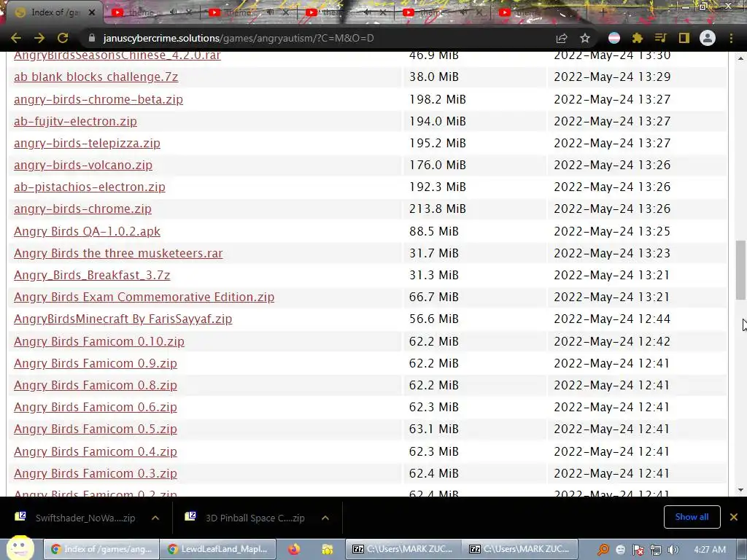Click Angry Birds Famicom 0.4.zip link
Image resolution: width=747 pixels, height=560 pixels.
point(96,451)
